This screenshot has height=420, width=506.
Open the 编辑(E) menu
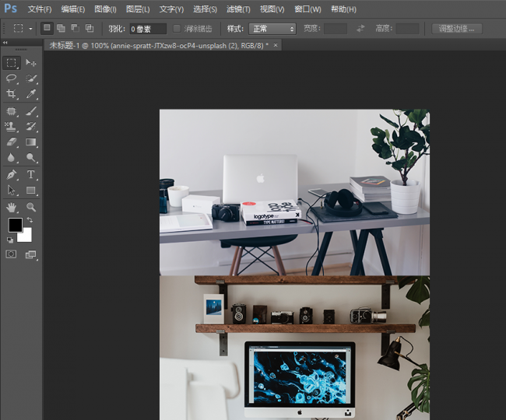tap(73, 9)
